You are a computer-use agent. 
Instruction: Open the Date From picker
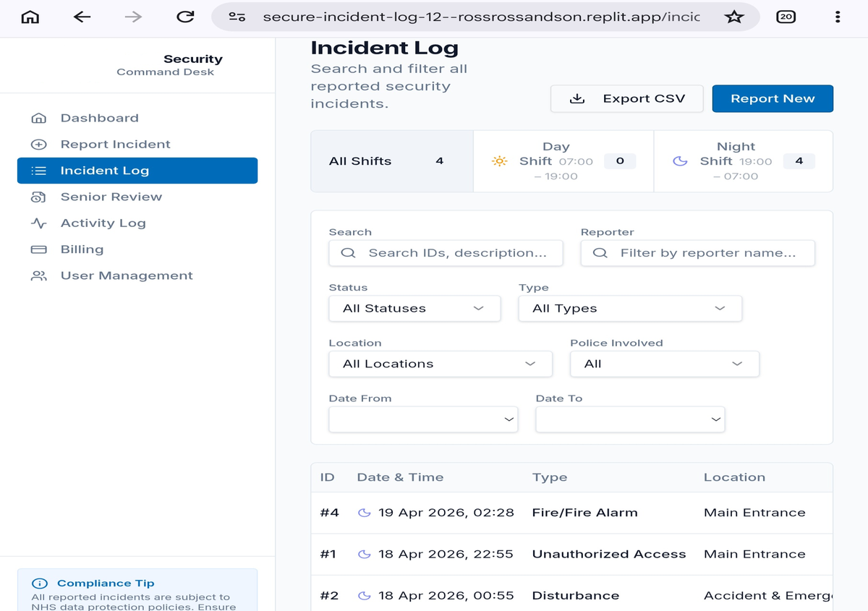[x=423, y=419]
